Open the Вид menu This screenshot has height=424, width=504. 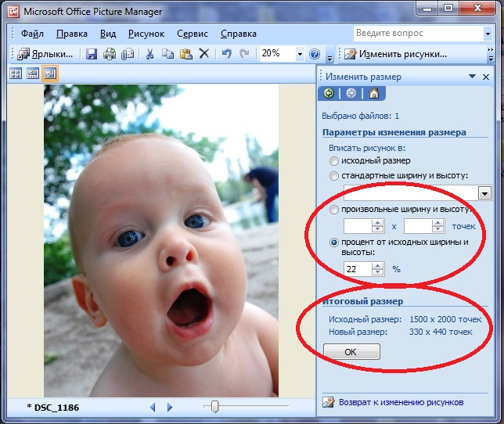click(108, 34)
